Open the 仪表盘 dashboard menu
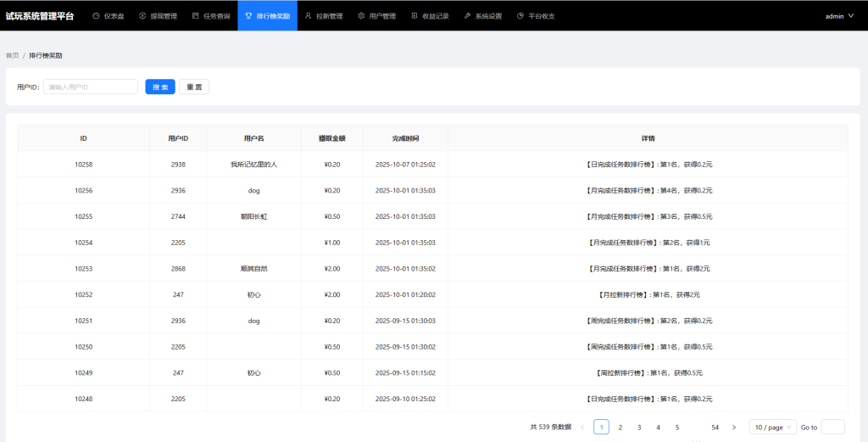The width and height of the screenshot is (868, 442). click(x=108, y=16)
